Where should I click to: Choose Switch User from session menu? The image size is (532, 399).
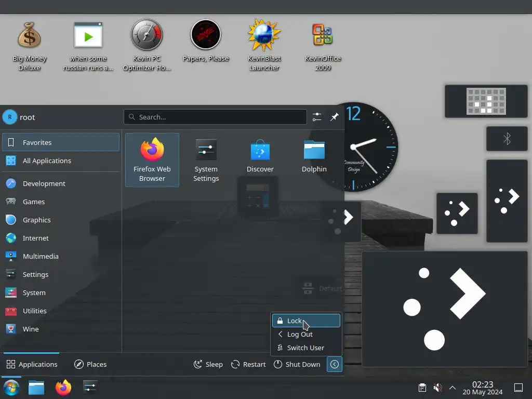pos(306,348)
